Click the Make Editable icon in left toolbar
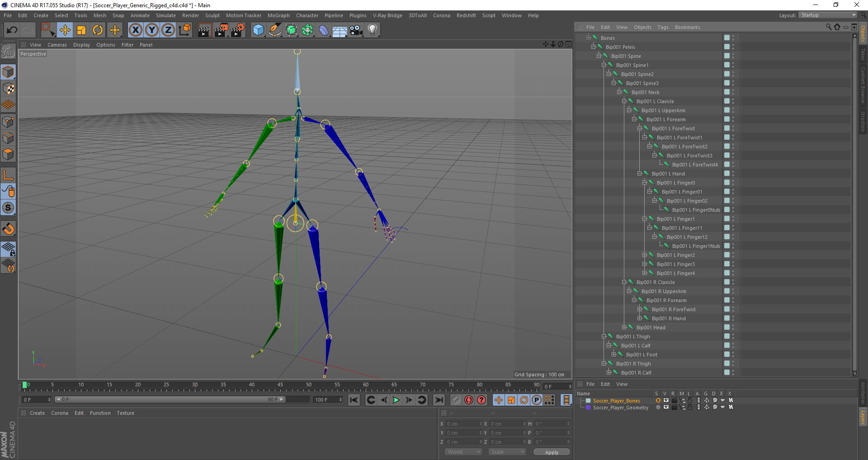Screen dimensions: 868x460 (8, 52)
